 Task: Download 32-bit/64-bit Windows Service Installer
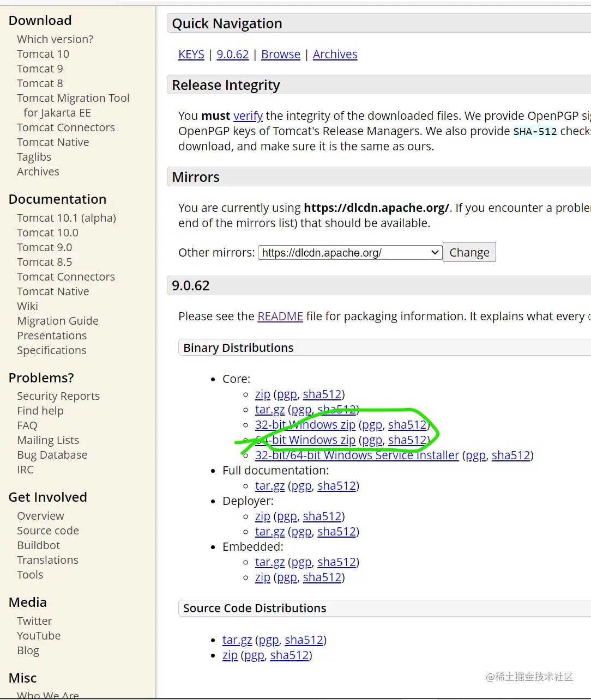click(357, 455)
